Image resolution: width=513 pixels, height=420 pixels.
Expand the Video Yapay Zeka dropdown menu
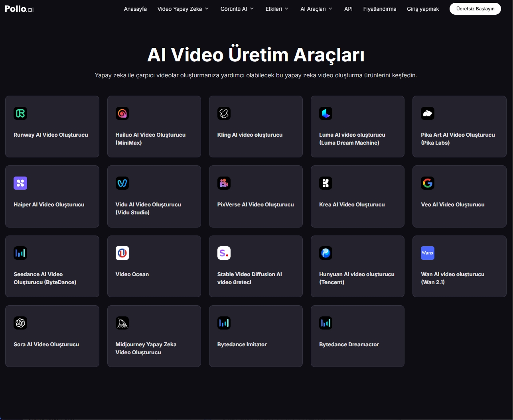(x=183, y=9)
